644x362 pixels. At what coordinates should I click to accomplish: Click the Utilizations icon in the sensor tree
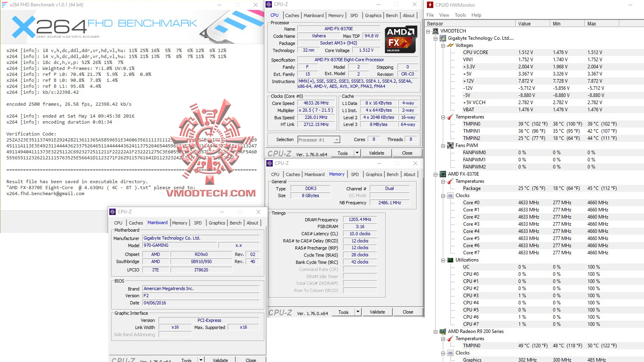(x=450, y=260)
